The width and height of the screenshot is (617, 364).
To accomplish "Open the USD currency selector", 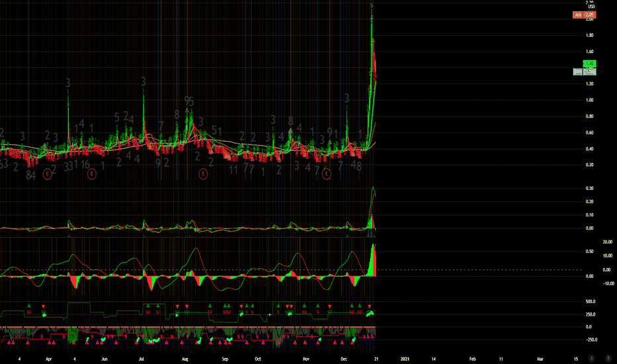I will click(x=591, y=7).
